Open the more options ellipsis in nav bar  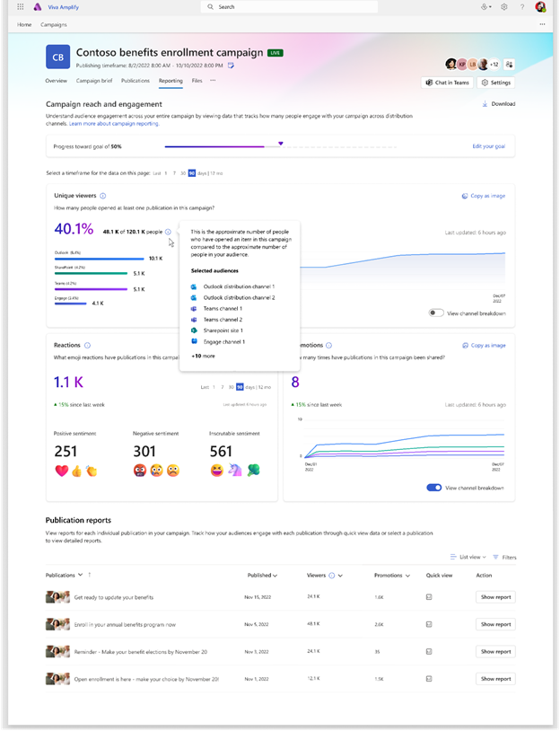(x=542, y=24)
